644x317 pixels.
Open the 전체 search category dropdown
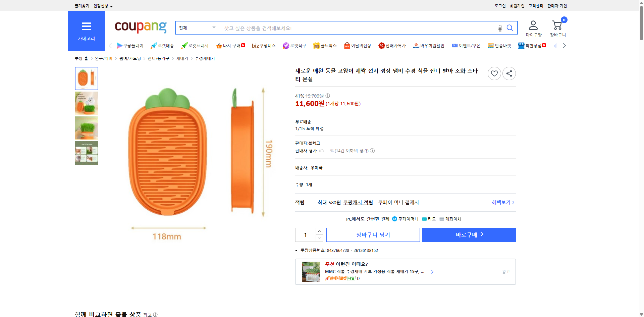(x=197, y=28)
